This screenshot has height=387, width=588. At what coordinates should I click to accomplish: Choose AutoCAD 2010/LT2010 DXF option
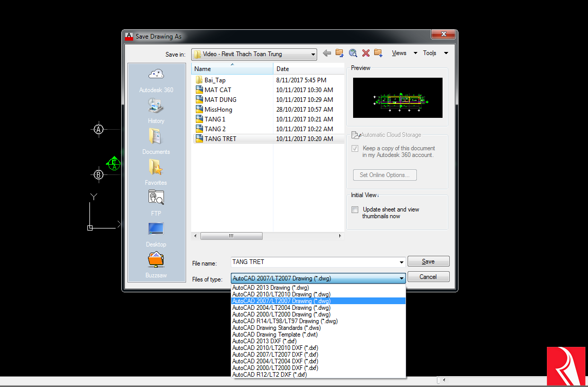point(318,348)
